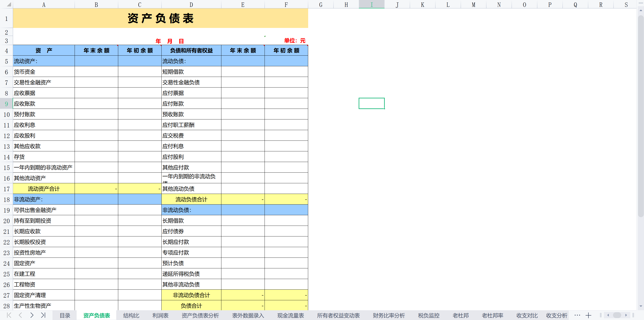644x320 pixels.
Task: Select the 税负监控 sheet tab
Action: point(429,316)
